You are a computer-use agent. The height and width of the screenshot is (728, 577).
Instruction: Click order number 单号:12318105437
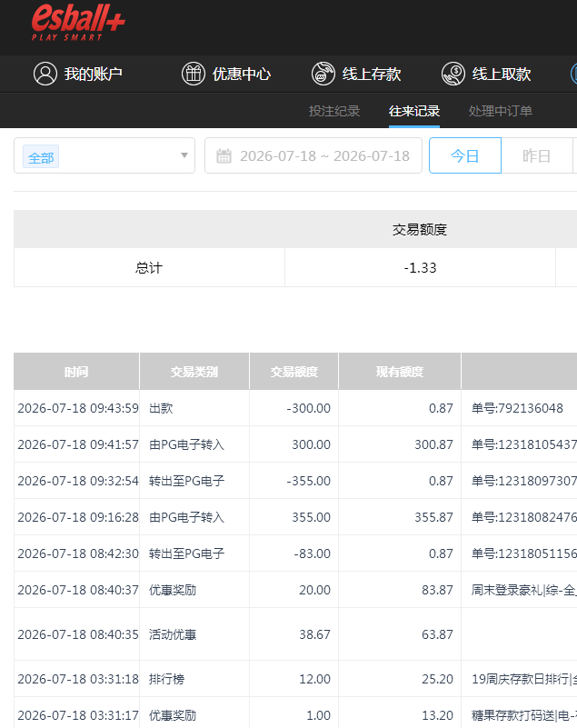(x=524, y=444)
